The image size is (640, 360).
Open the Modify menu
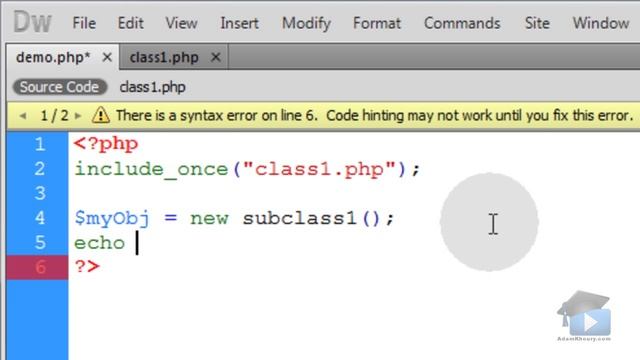(x=306, y=23)
